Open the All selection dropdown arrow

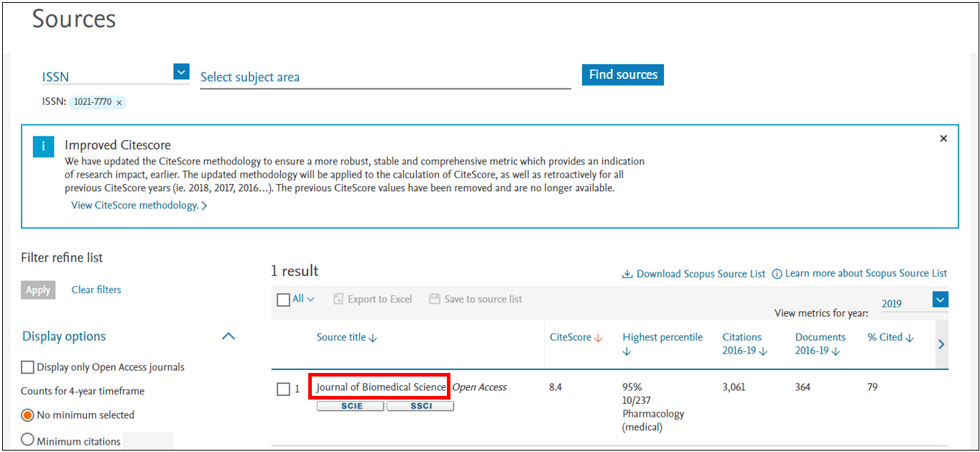[x=311, y=300]
